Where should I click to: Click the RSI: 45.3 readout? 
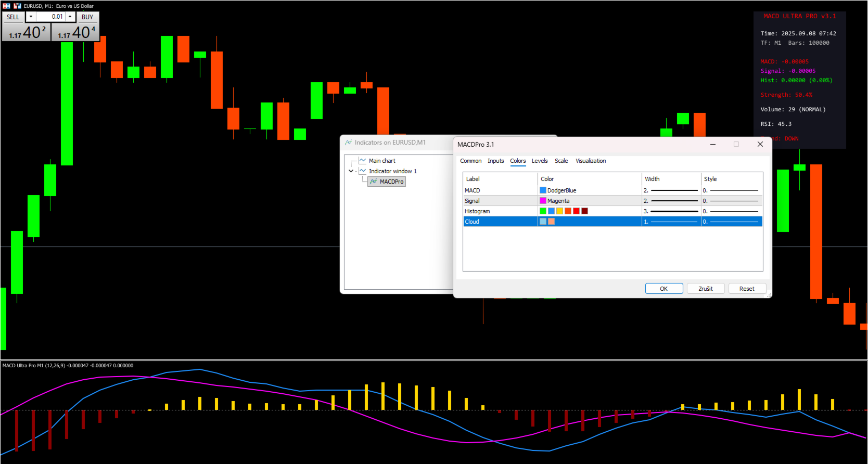tap(776, 124)
